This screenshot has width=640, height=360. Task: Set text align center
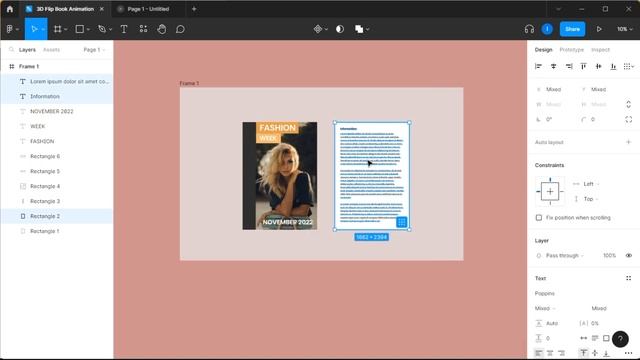(550, 353)
